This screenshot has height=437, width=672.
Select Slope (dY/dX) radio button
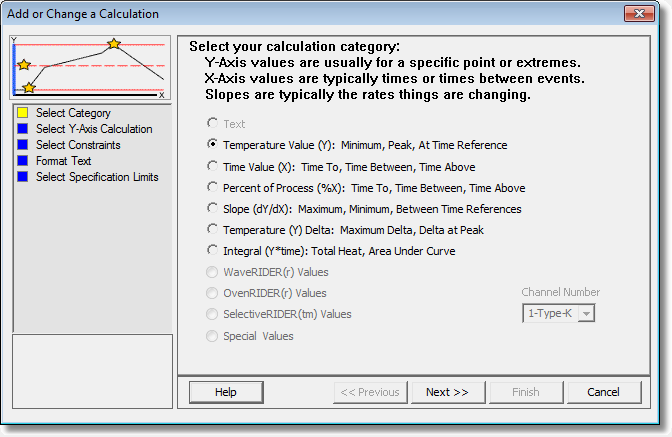point(212,209)
